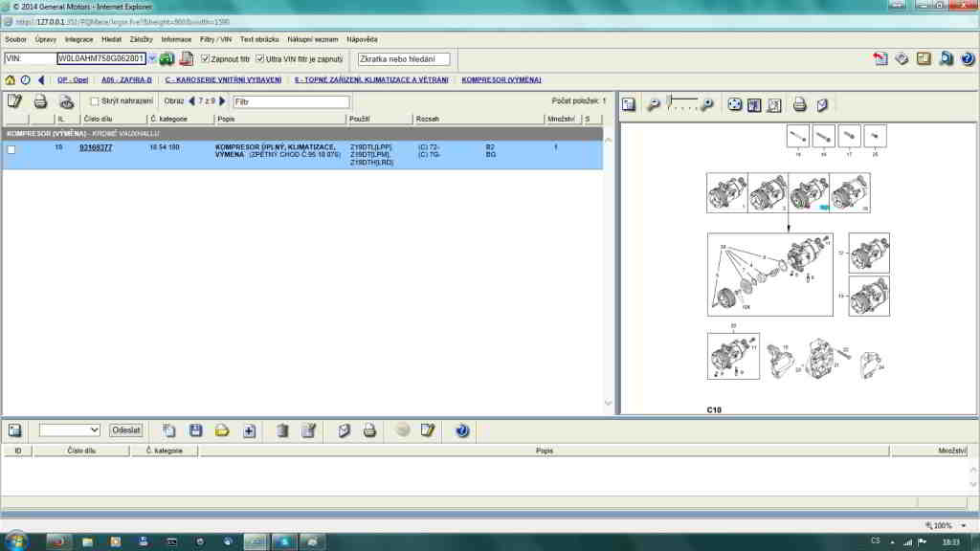This screenshot has width=980, height=551.
Task: Click the illustration zoom slider
Action: pos(685,100)
